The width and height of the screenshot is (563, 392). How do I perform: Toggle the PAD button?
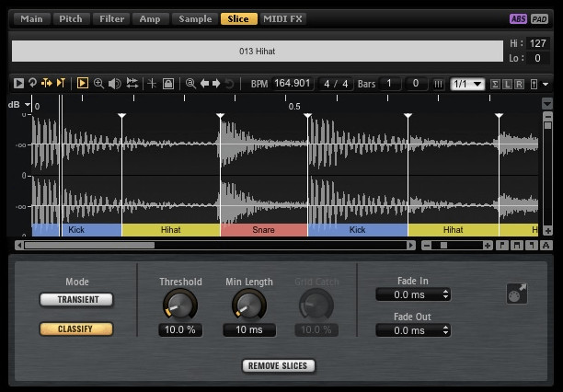(x=539, y=18)
